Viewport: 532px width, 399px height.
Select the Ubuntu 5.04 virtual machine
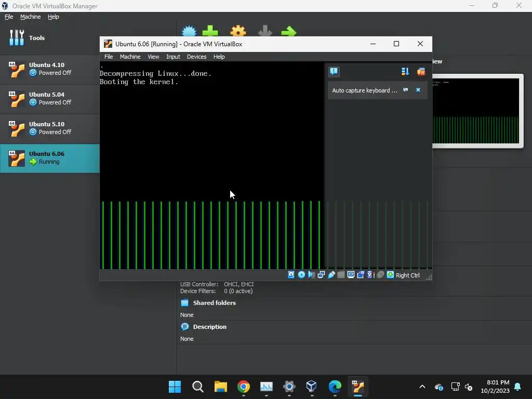49,99
